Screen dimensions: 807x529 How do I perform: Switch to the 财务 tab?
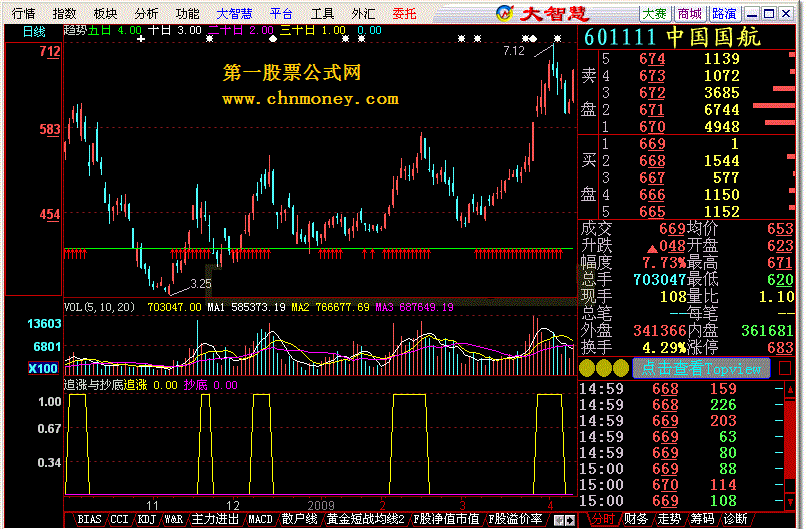point(636,519)
